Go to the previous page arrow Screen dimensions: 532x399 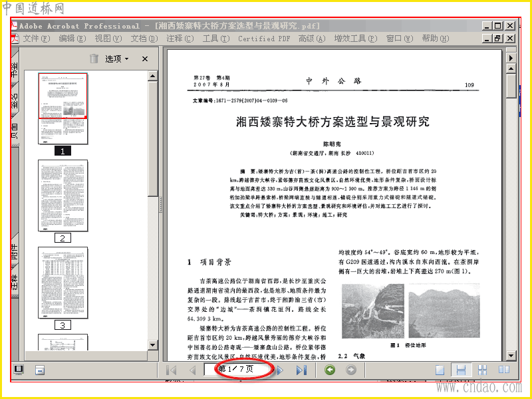point(193,370)
